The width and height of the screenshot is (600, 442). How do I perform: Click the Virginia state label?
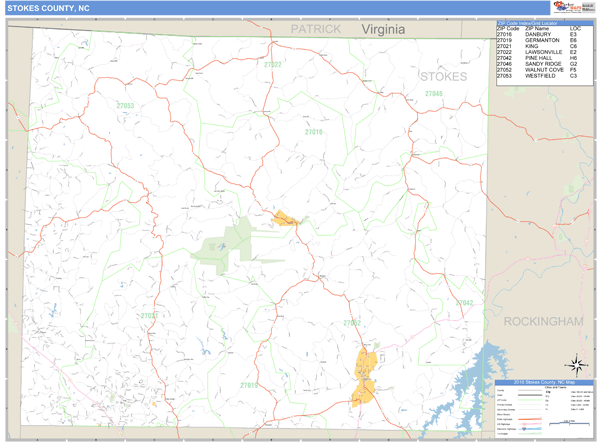click(x=384, y=30)
